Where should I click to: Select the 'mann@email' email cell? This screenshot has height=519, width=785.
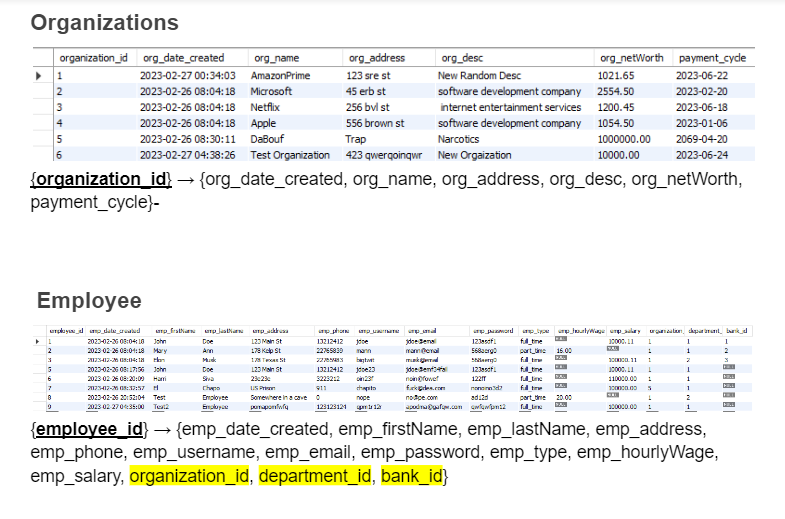[421, 351]
